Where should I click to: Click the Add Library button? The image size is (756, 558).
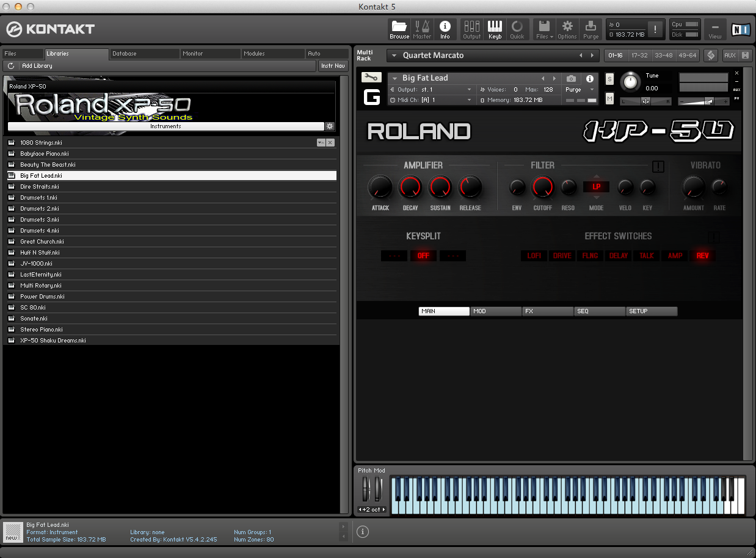(159, 65)
